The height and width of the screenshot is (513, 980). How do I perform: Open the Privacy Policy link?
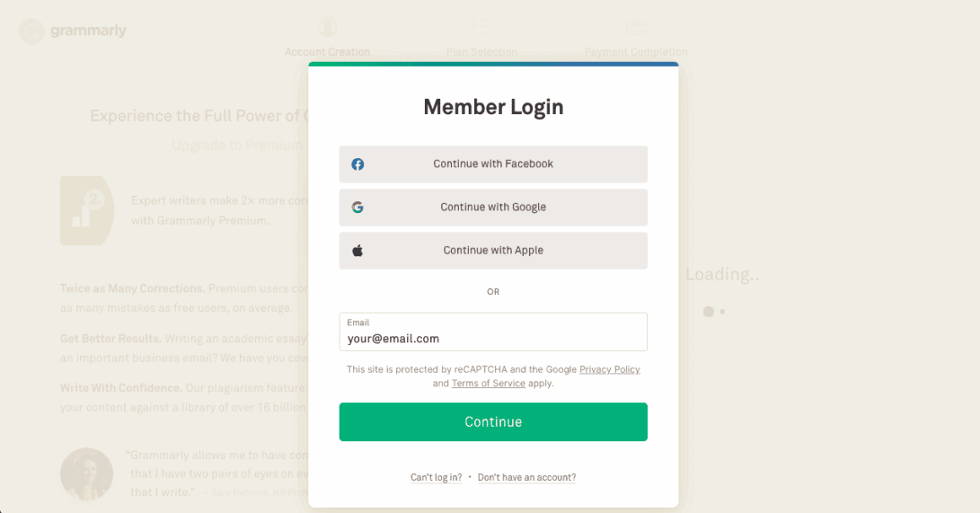[x=609, y=369]
